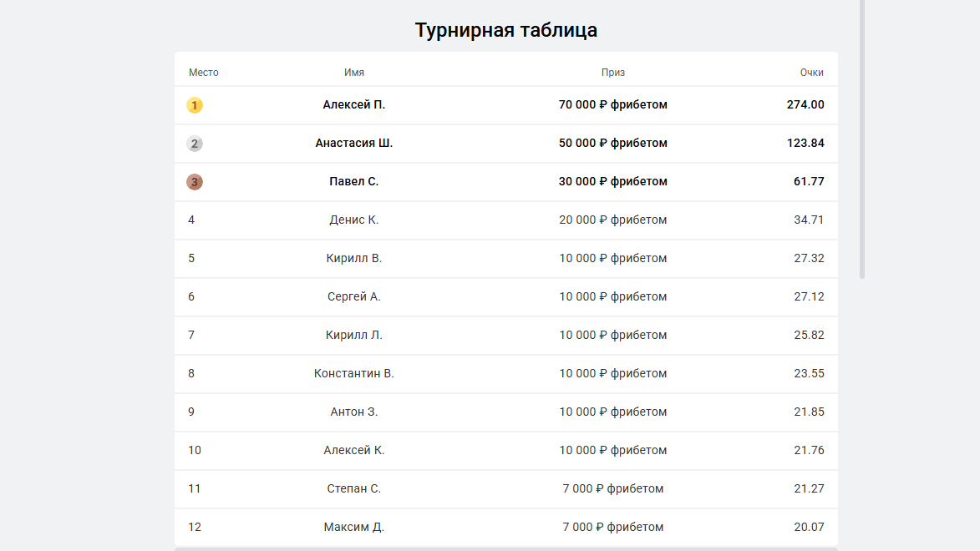The width and height of the screenshot is (980, 551).
Task: Click place number 4
Action: tap(191, 220)
